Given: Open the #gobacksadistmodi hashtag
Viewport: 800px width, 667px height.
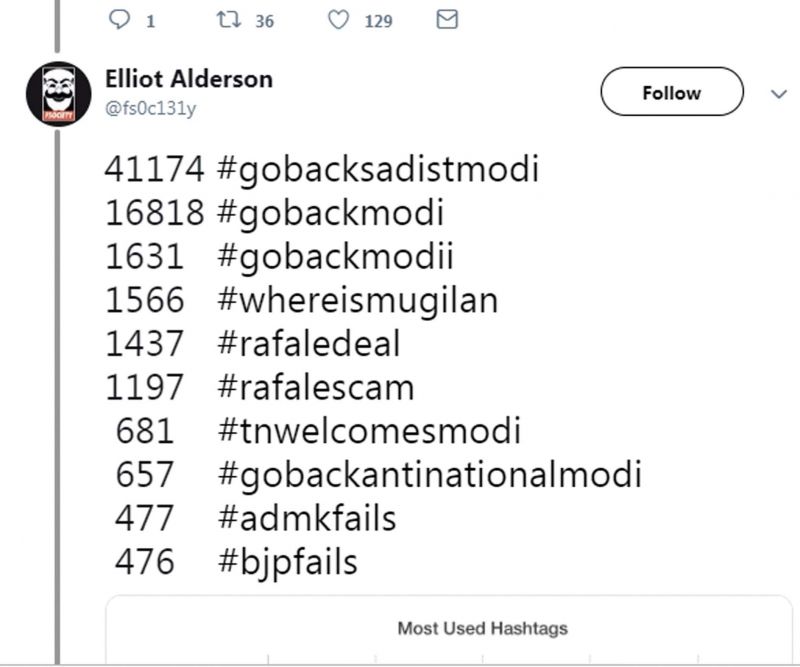Looking at the screenshot, I should pos(378,169).
